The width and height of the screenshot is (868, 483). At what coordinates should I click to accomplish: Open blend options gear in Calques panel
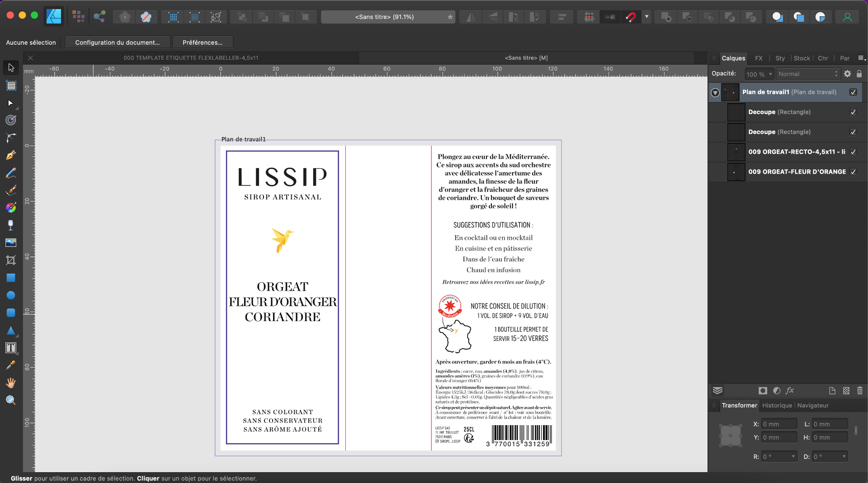tap(848, 74)
